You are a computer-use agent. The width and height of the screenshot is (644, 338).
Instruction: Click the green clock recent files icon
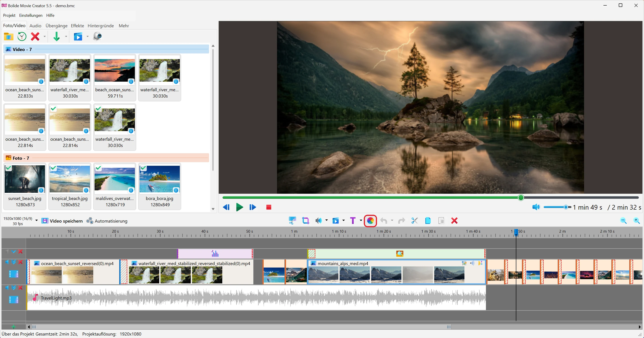tap(22, 36)
